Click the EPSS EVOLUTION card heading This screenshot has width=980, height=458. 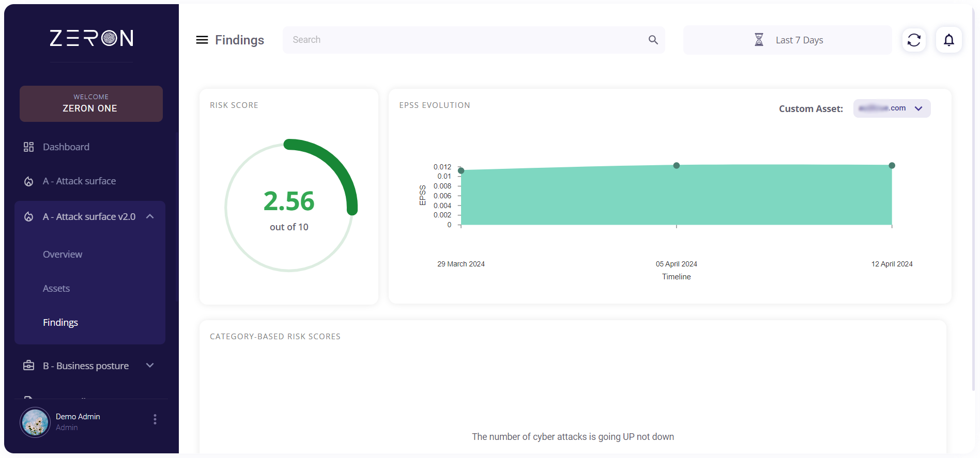click(x=435, y=105)
